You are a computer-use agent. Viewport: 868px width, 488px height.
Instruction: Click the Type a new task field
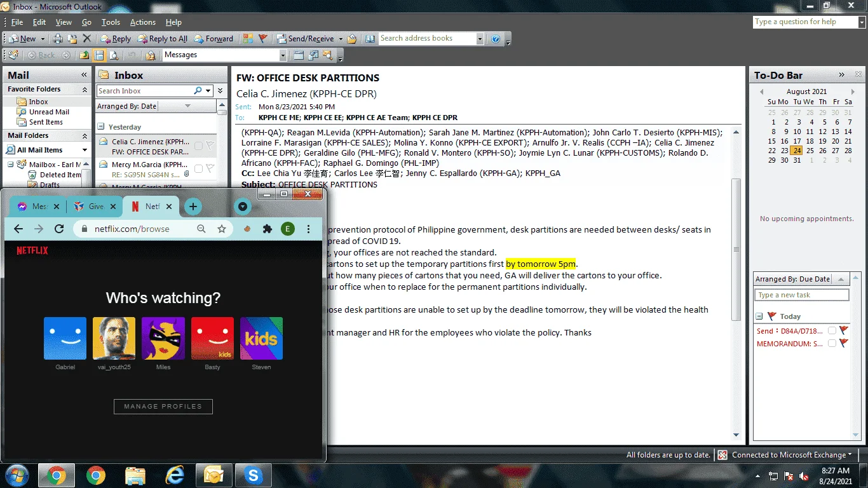pyautogui.click(x=802, y=295)
